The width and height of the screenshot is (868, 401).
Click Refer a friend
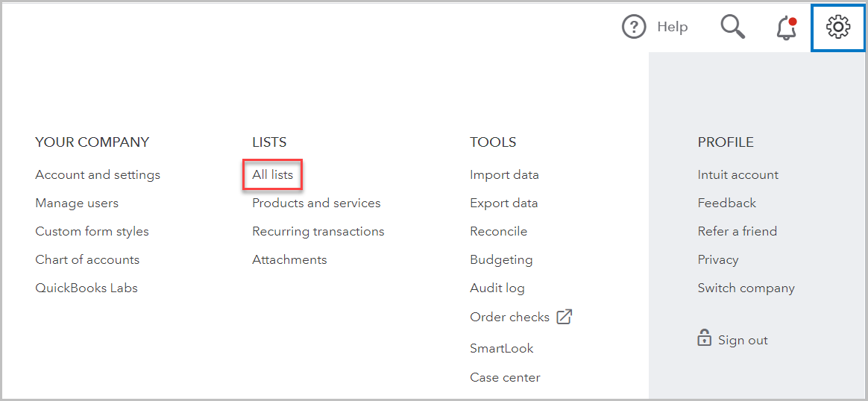tap(738, 231)
